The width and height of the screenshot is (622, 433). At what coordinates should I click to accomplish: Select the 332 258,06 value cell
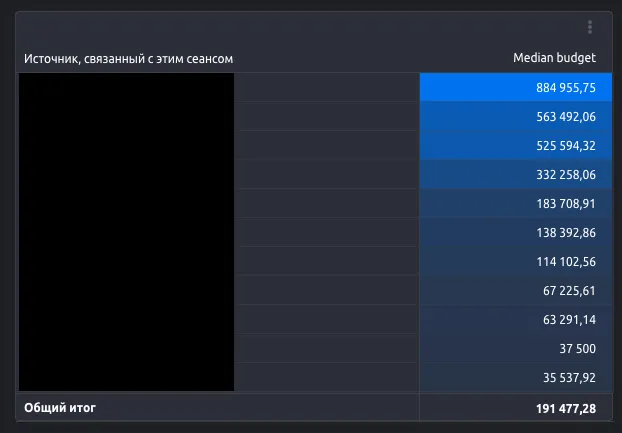(566, 174)
